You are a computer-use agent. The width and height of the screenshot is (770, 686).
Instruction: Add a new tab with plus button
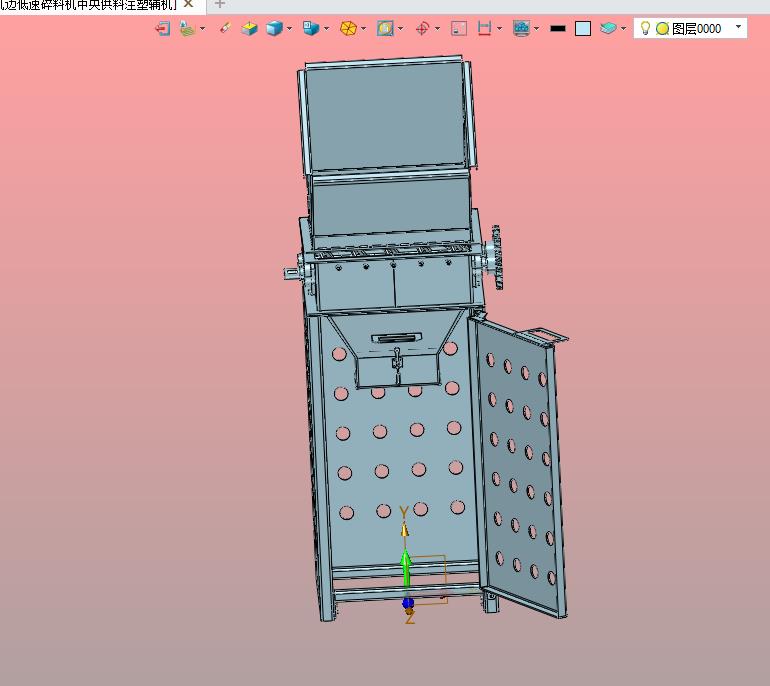tap(220, 4)
